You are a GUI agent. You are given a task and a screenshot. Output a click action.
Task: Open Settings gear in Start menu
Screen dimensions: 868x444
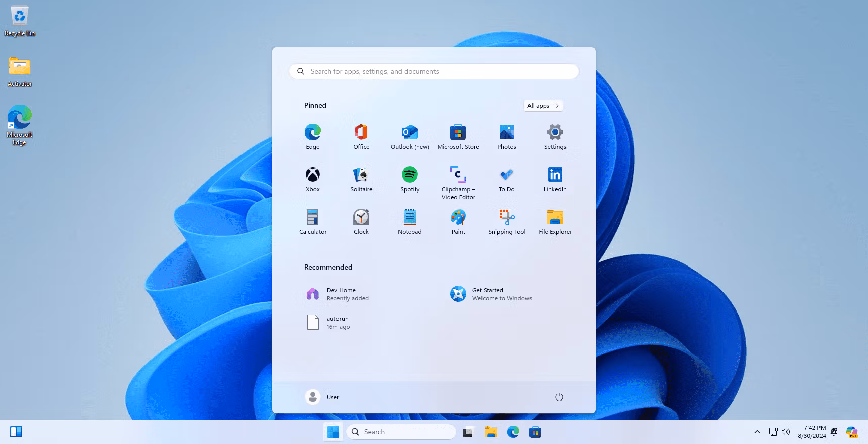pos(555,137)
